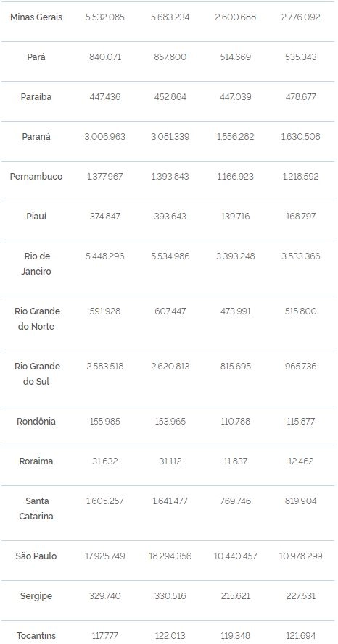
Task: Click Rio Grande do Norte label
Action: [36, 319]
